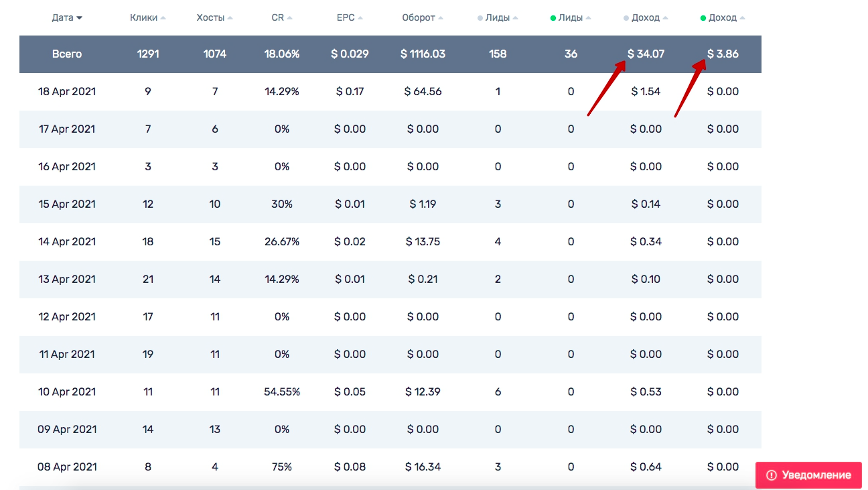The image size is (868, 490).
Task: Click the exclamation icon in Уведомление button
Action: (x=771, y=475)
